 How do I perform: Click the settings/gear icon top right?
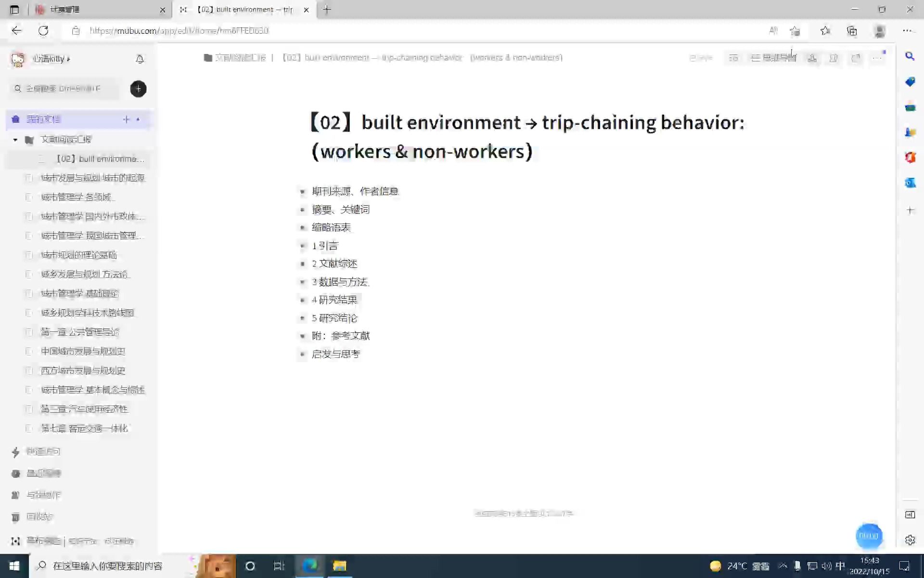[x=910, y=539]
